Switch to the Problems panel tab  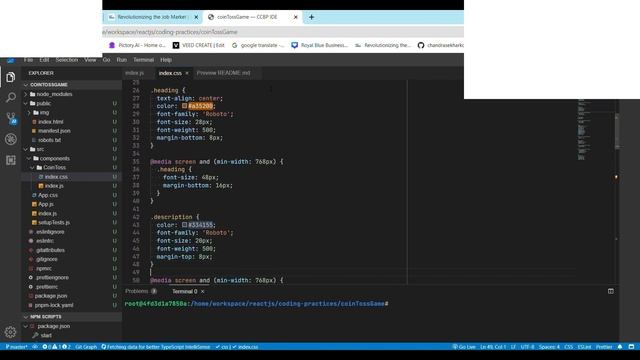click(x=141, y=291)
